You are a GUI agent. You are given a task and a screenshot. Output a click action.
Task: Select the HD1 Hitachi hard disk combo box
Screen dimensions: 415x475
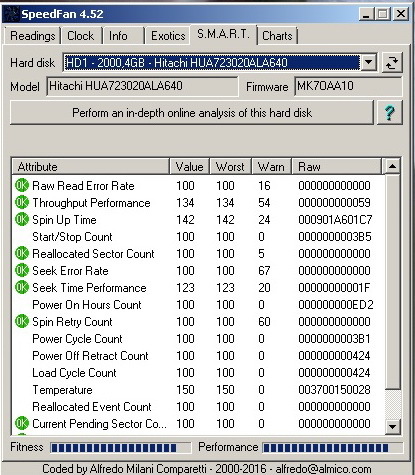[220, 62]
